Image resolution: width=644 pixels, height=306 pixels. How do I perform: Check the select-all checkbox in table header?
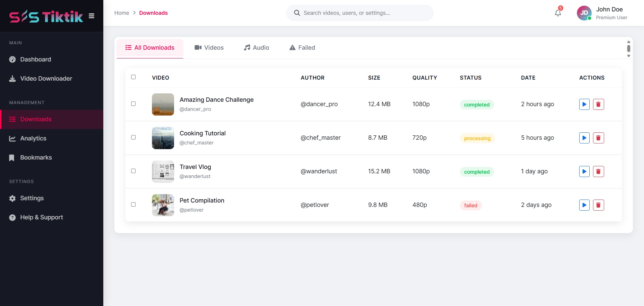[133, 77]
